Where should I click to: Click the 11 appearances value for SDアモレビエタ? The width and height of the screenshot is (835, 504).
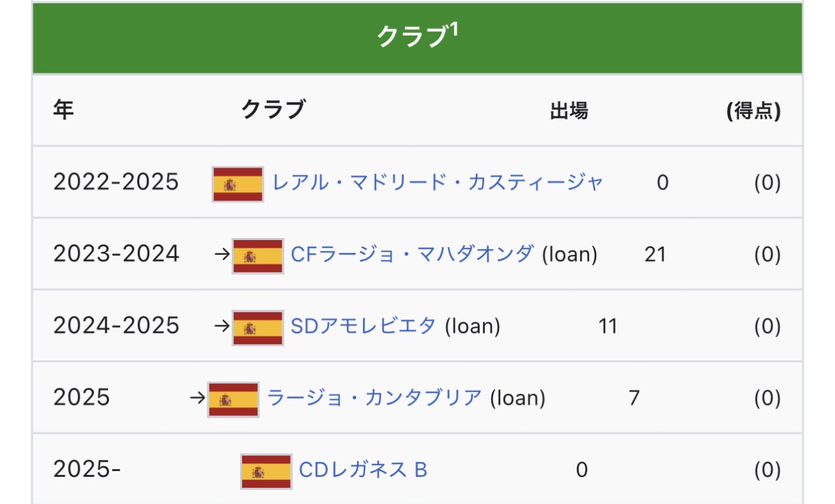pos(607,326)
